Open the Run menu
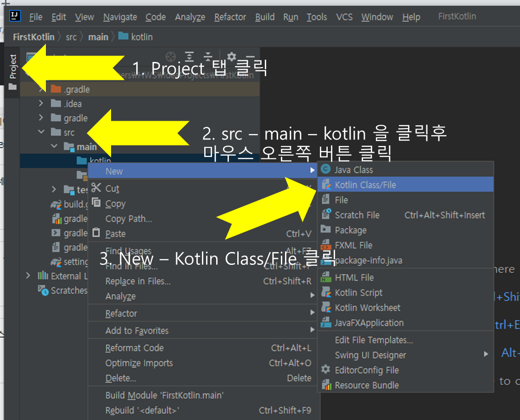 (x=291, y=17)
